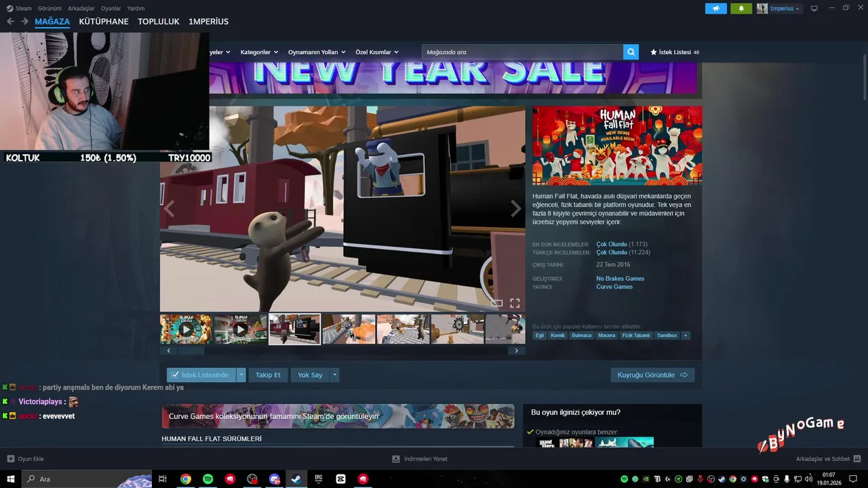Click the Takip Et button

pos(268,375)
